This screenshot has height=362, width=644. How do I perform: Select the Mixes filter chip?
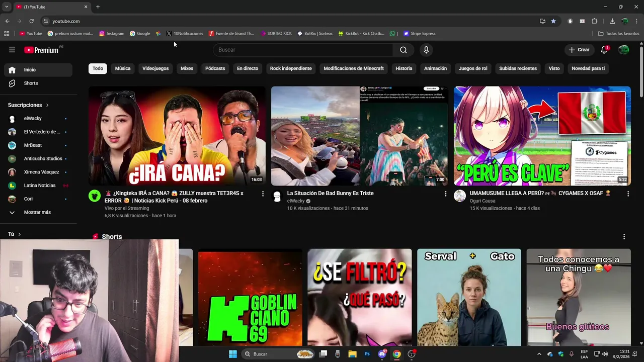coord(187,68)
